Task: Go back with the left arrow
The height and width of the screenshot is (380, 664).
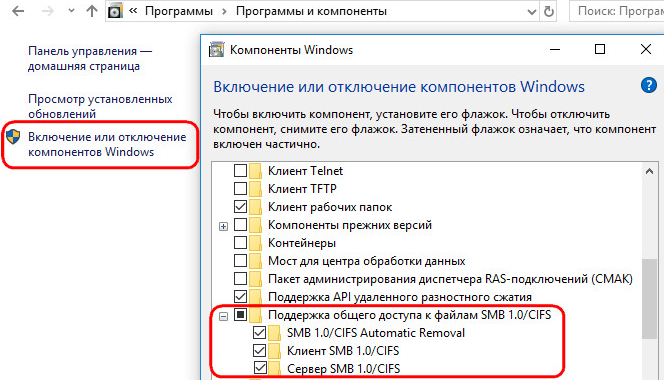Action: [18, 11]
